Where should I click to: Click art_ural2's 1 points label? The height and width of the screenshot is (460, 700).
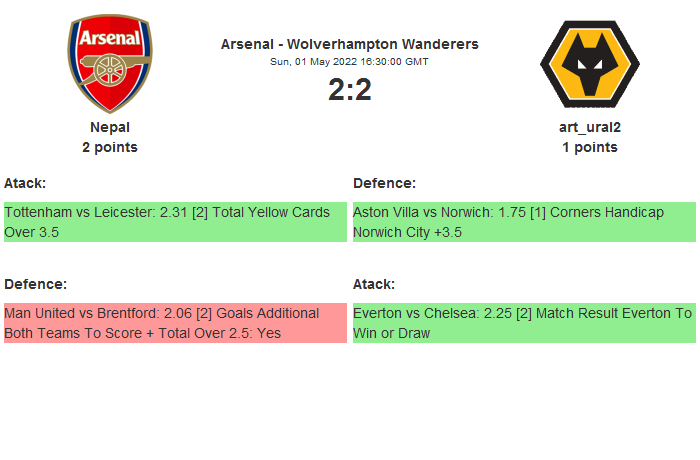[589, 147]
